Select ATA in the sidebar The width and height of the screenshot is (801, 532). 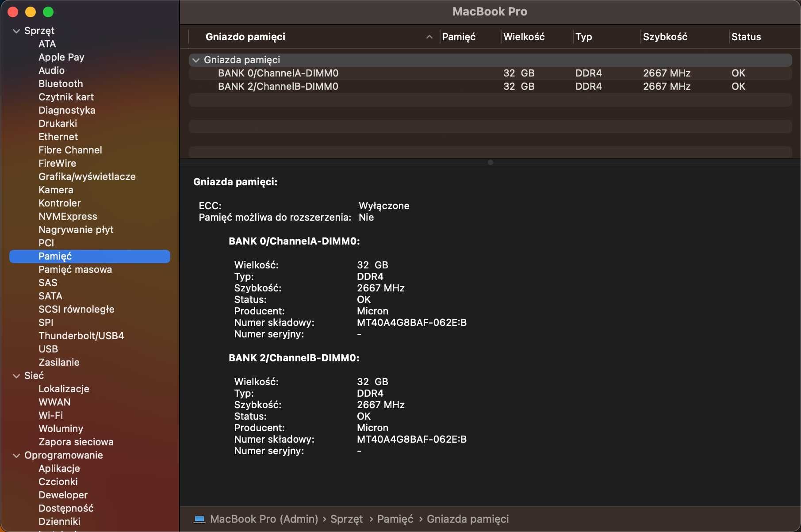click(x=47, y=44)
